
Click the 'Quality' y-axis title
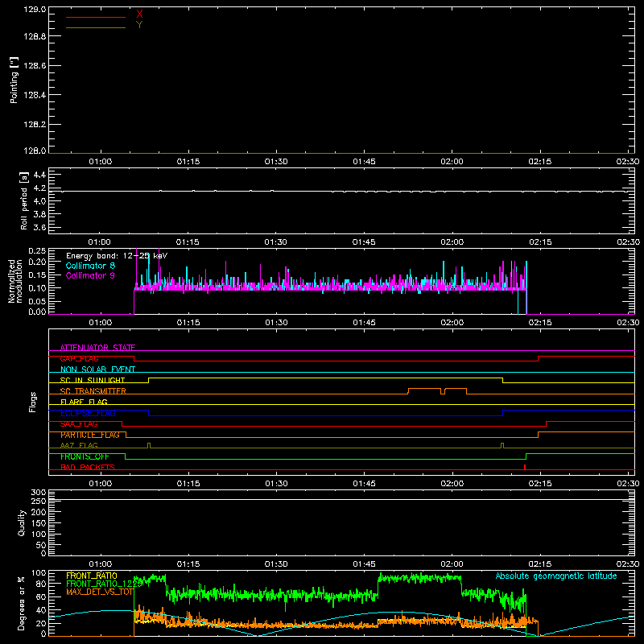22,522
